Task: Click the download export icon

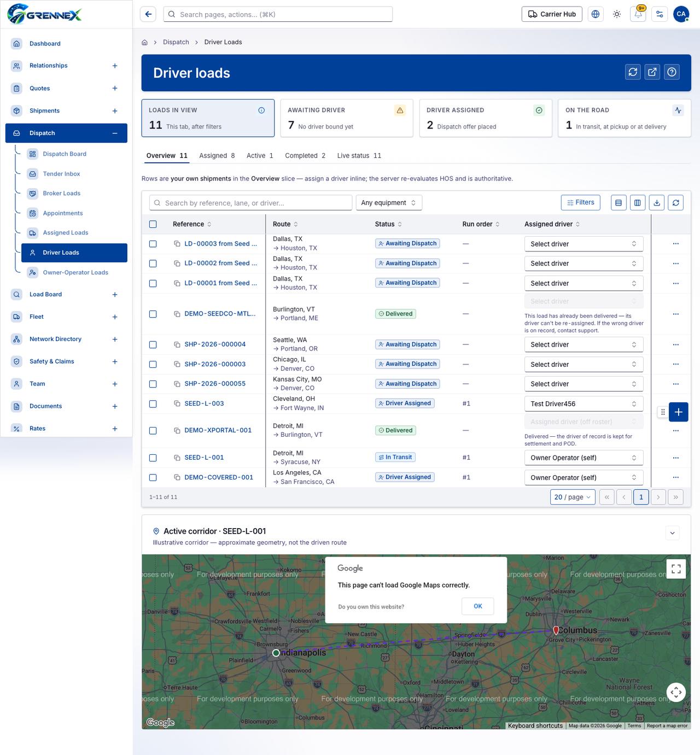Action: pos(657,203)
